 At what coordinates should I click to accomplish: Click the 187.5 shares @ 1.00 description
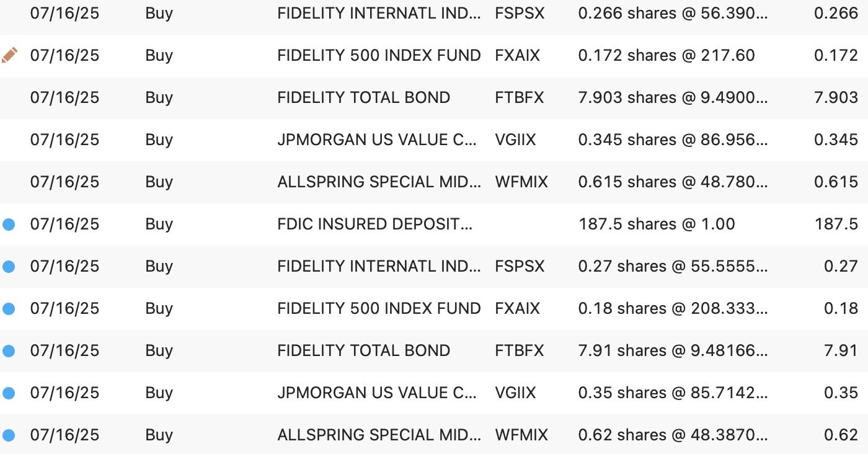click(x=657, y=225)
